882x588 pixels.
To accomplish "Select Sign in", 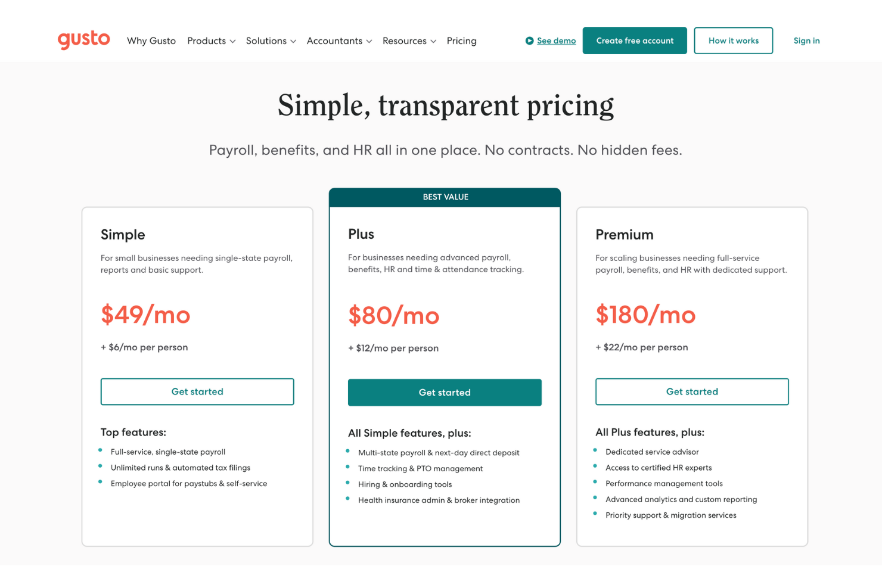I will pos(806,41).
